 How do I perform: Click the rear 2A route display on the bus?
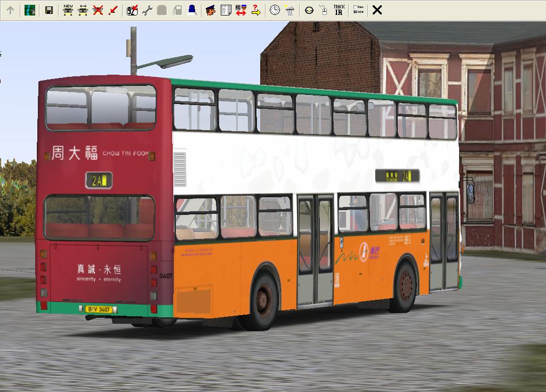(x=99, y=180)
